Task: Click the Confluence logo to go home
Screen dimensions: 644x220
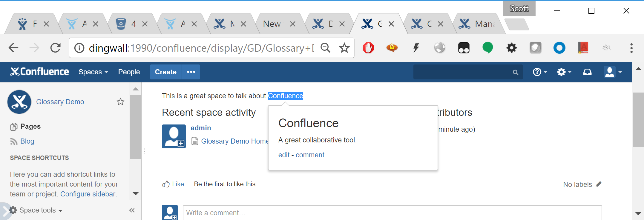Action: tap(39, 72)
